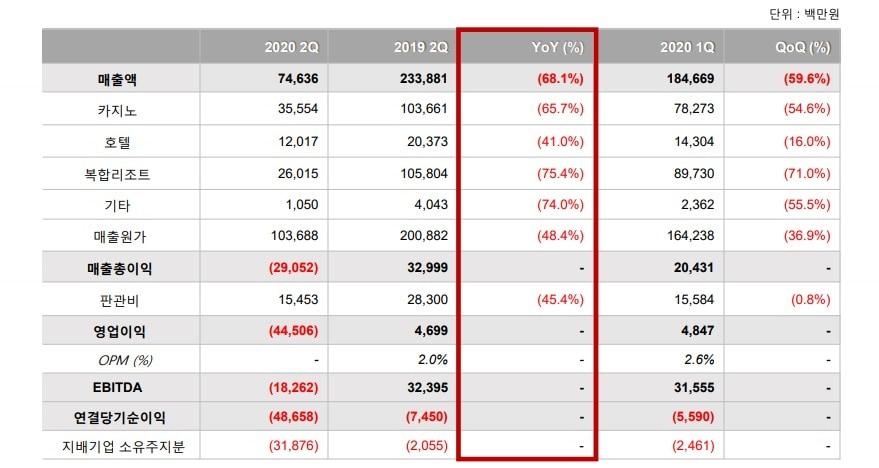Select the (68.1%) YoY cell

559,78
